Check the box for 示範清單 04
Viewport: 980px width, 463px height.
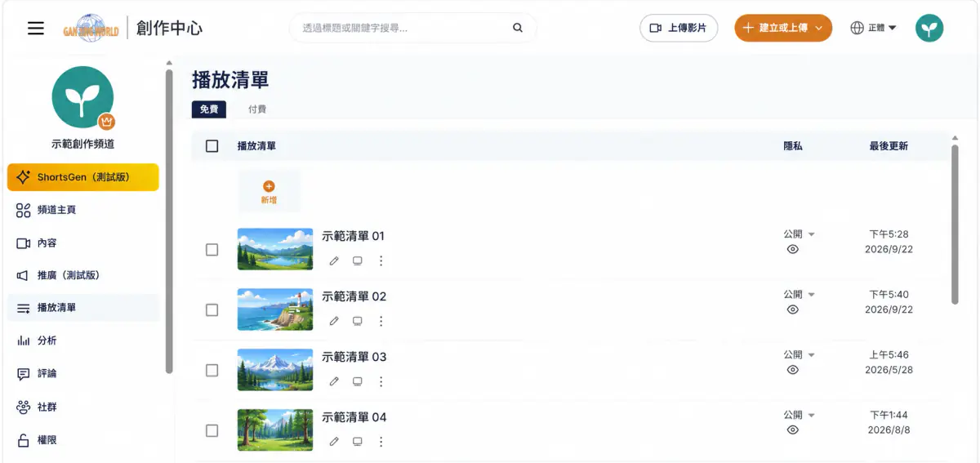click(212, 430)
